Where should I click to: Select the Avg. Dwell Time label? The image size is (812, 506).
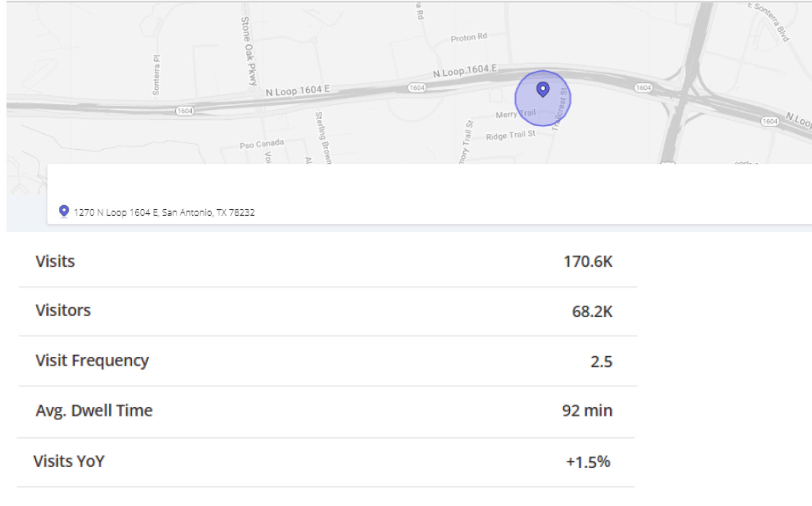pyautogui.click(x=94, y=410)
